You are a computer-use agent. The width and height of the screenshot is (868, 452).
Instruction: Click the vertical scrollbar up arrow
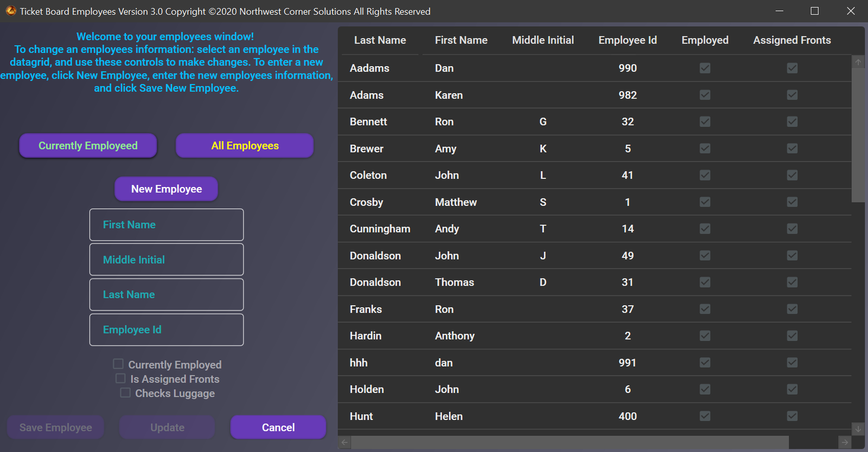858,62
